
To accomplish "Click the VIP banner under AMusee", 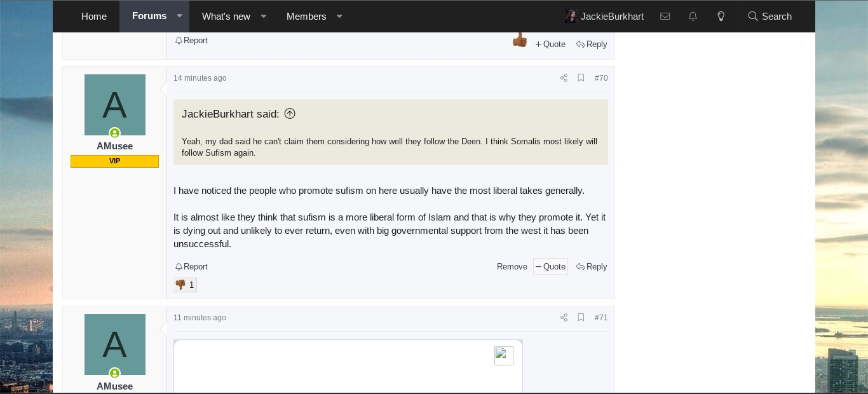I will (115, 161).
